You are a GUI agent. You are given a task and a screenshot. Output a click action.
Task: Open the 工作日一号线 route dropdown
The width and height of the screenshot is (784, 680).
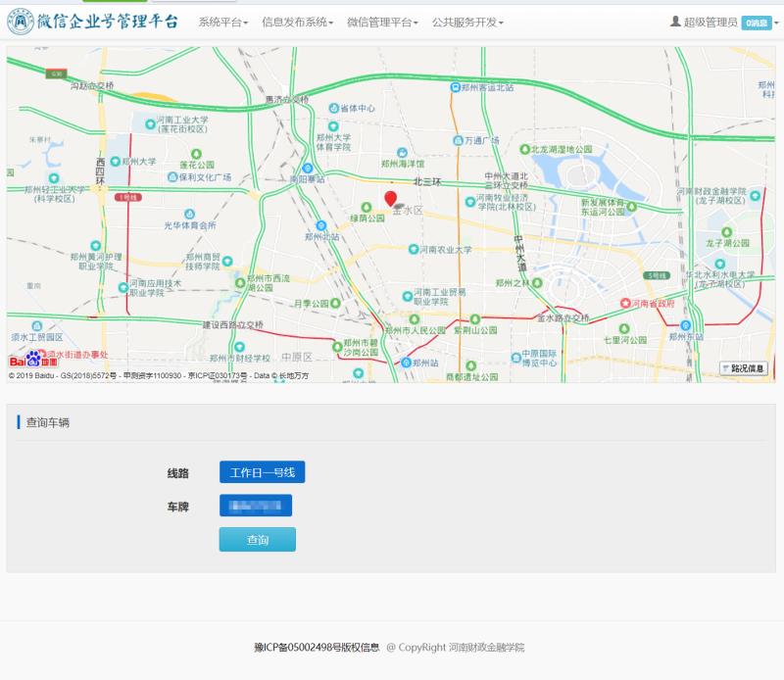point(262,472)
